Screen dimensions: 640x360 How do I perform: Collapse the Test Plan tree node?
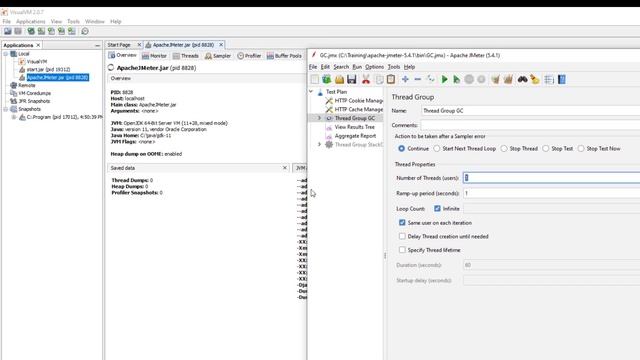[x=311, y=91]
